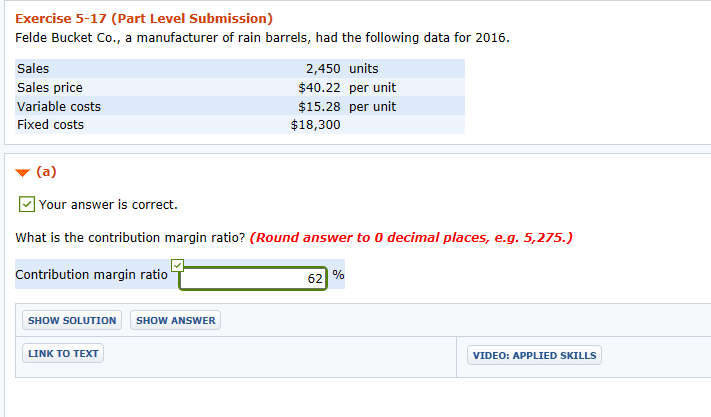This screenshot has width=711, height=417.
Task: Select the Sales row label
Action: (34, 69)
